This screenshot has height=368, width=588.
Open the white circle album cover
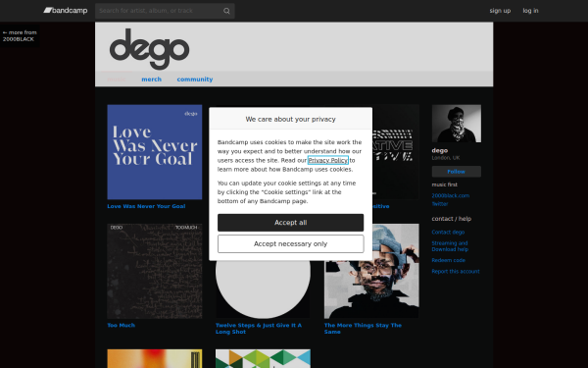(263, 289)
